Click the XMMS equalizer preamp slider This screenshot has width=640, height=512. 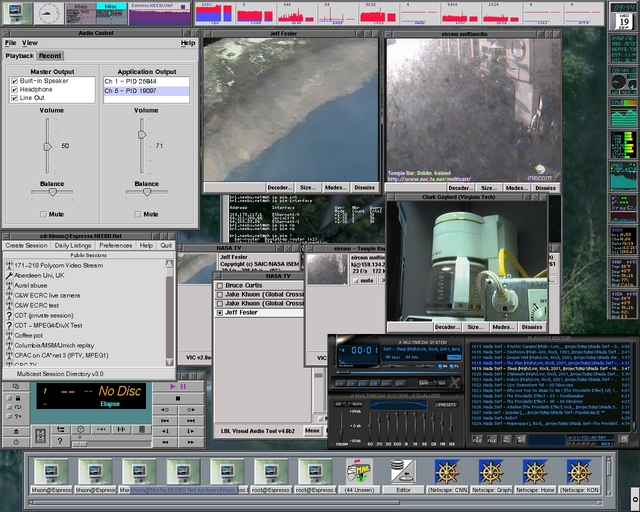[x=342, y=426]
